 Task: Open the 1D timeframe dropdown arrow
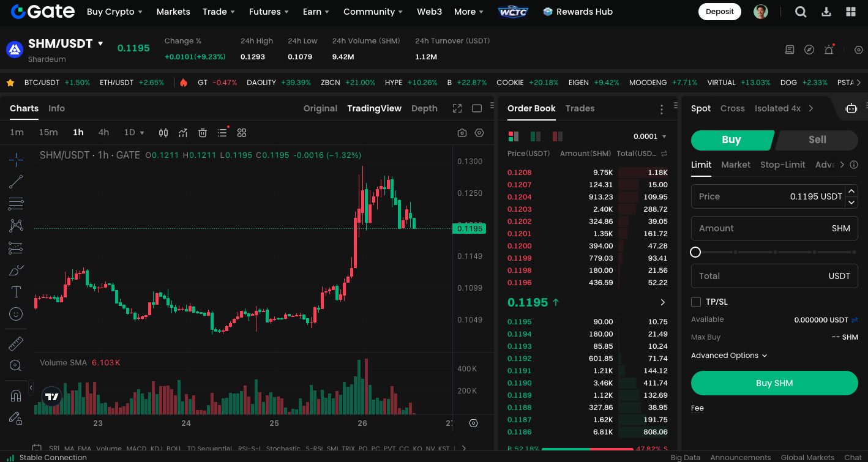point(141,132)
